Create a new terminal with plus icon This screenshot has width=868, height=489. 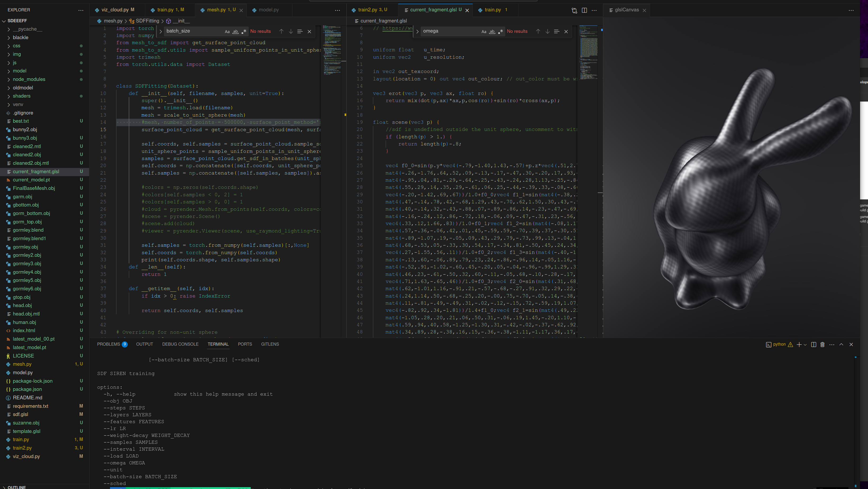point(799,344)
